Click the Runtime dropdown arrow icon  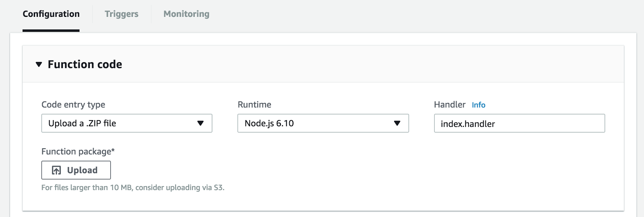(x=397, y=123)
